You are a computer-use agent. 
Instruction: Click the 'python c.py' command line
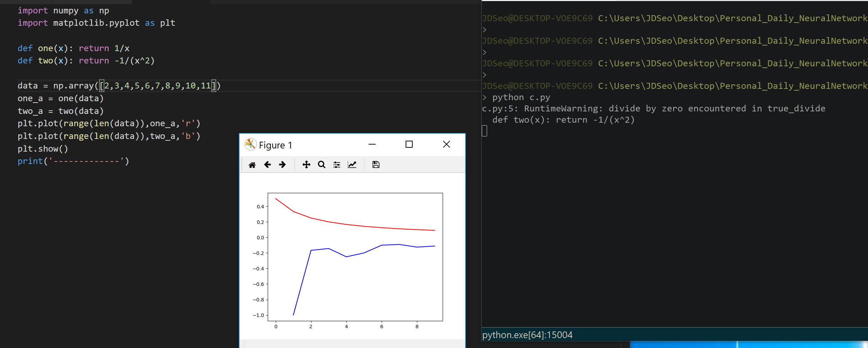(521, 97)
